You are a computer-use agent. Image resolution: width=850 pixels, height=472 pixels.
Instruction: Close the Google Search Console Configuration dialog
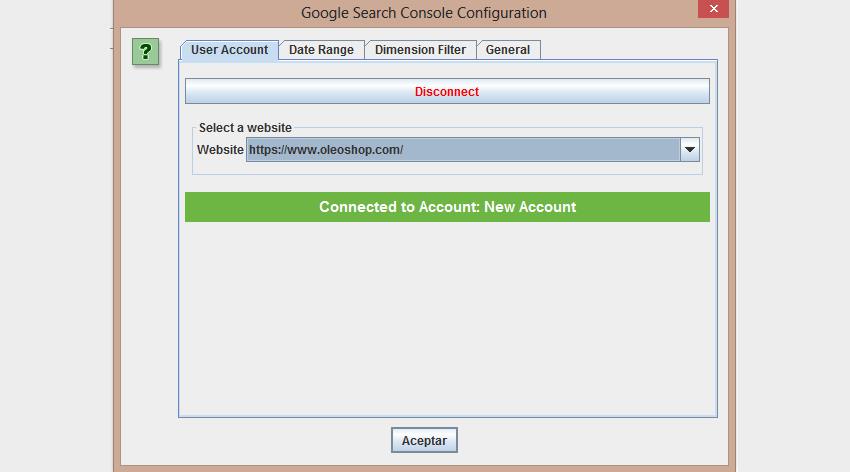(x=713, y=9)
